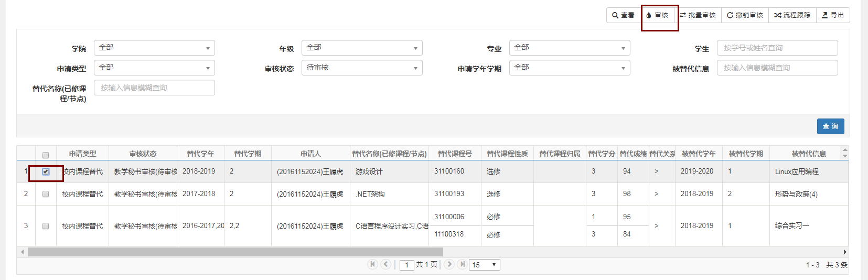The width and height of the screenshot is (868, 280).
Task: Click the 导出 export button
Action: [833, 15]
